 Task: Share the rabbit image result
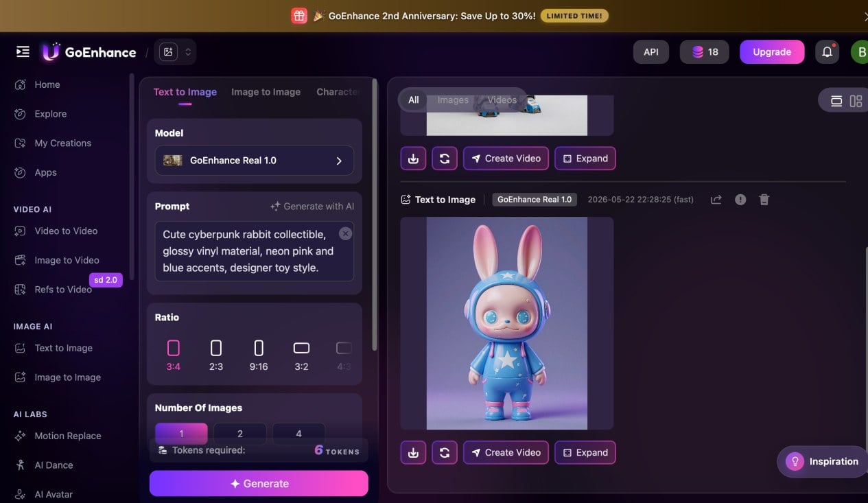pos(716,200)
